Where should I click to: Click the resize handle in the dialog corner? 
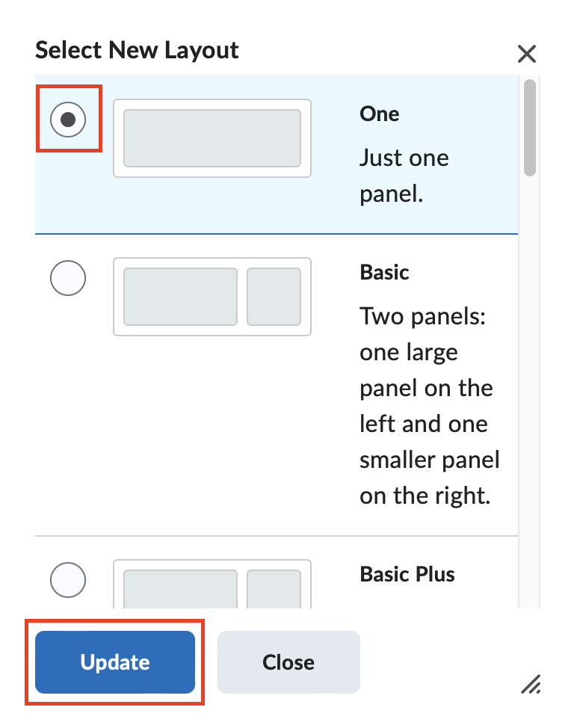(x=531, y=682)
